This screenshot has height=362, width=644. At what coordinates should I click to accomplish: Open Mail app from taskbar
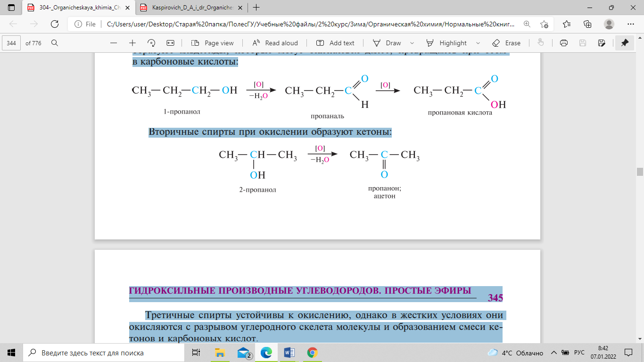(x=243, y=353)
